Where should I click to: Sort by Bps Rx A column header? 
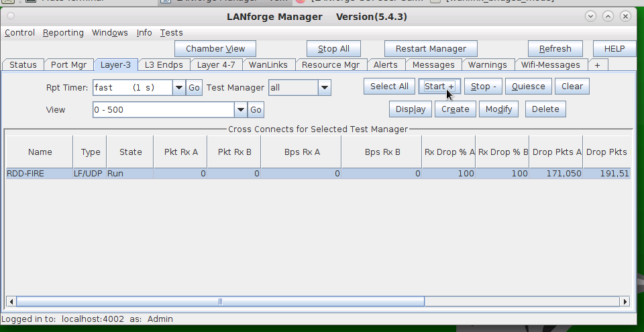[301, 152]
